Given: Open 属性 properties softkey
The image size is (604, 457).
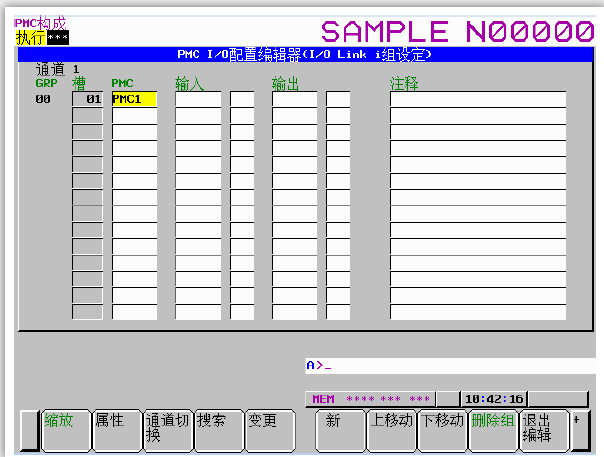Looking at the screenshot, I should click(116, 427).
